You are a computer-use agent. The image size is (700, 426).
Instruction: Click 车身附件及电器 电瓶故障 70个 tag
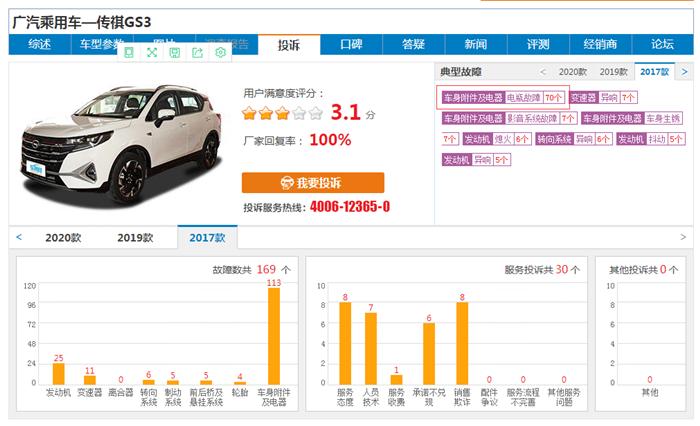503,98
